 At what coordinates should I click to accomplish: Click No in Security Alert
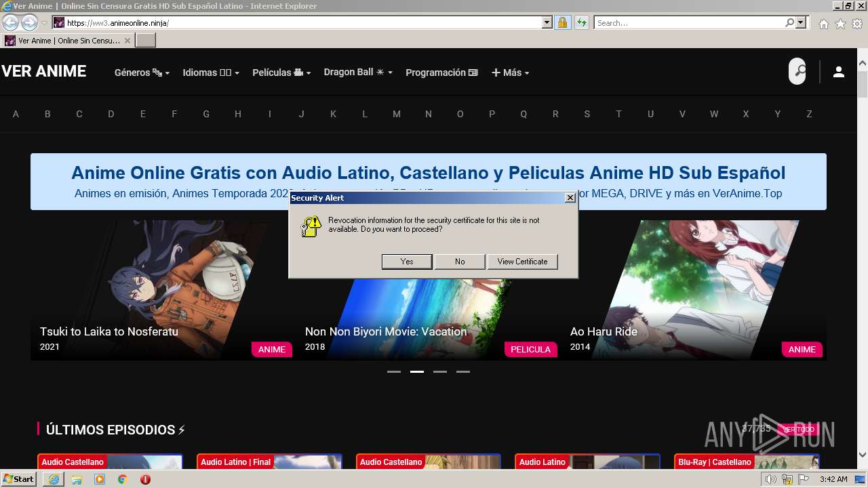click(x=460, y=262)
